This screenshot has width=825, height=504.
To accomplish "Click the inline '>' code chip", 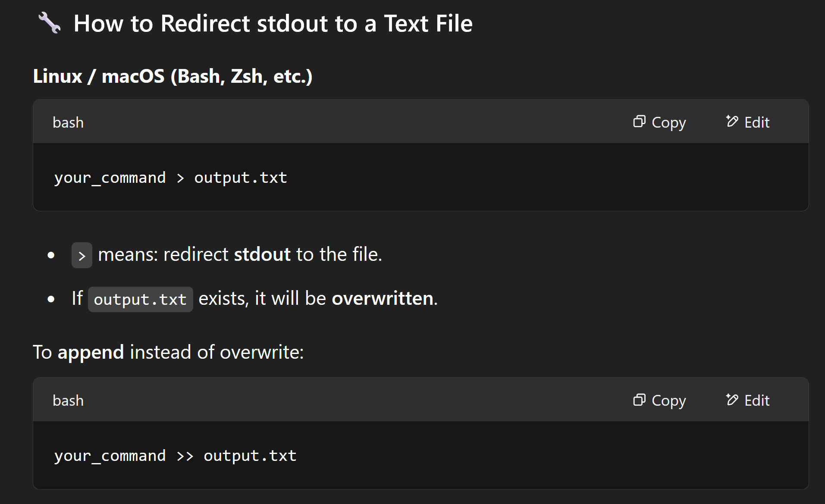I will click(82, 255).
